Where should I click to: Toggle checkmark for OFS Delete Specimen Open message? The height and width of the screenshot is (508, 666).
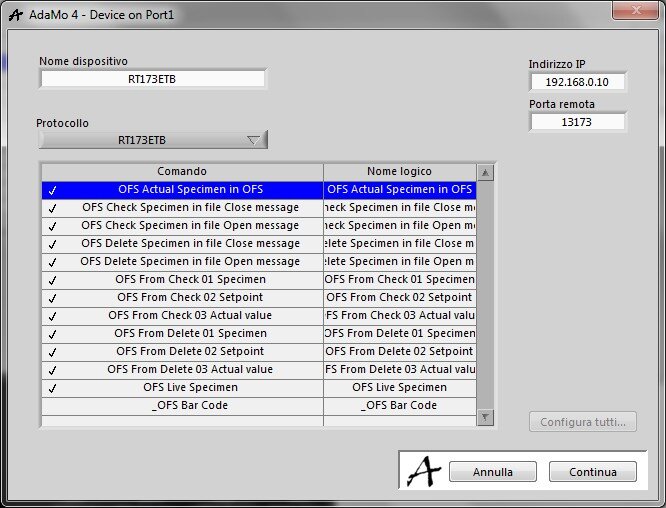coord(52,262)
